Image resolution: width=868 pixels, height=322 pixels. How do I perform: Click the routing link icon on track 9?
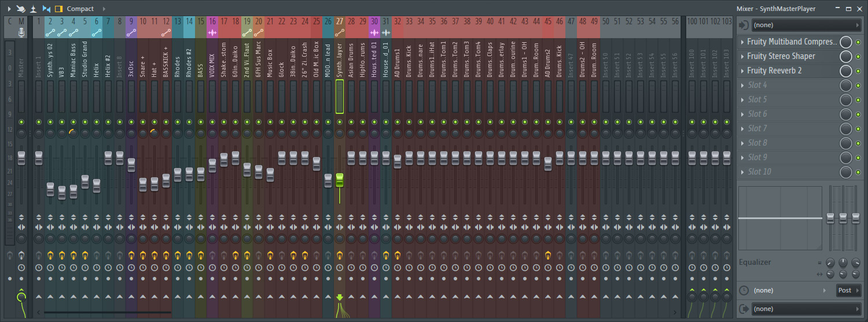point(131,33)
